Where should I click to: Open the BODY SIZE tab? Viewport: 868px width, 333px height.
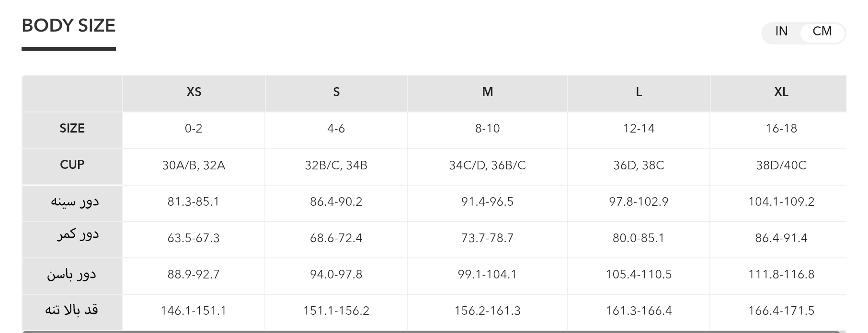coord(69,26)
